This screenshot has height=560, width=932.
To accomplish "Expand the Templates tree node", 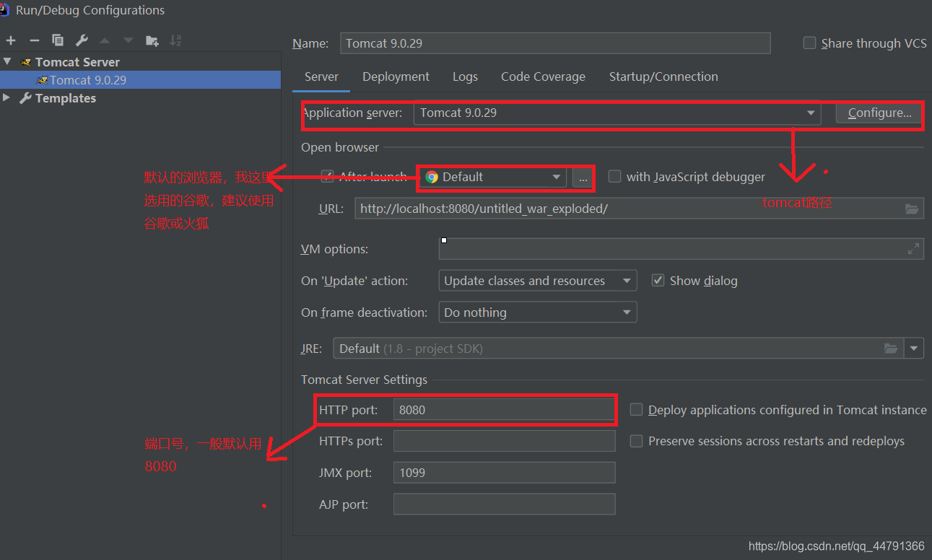I will [6, 98].
